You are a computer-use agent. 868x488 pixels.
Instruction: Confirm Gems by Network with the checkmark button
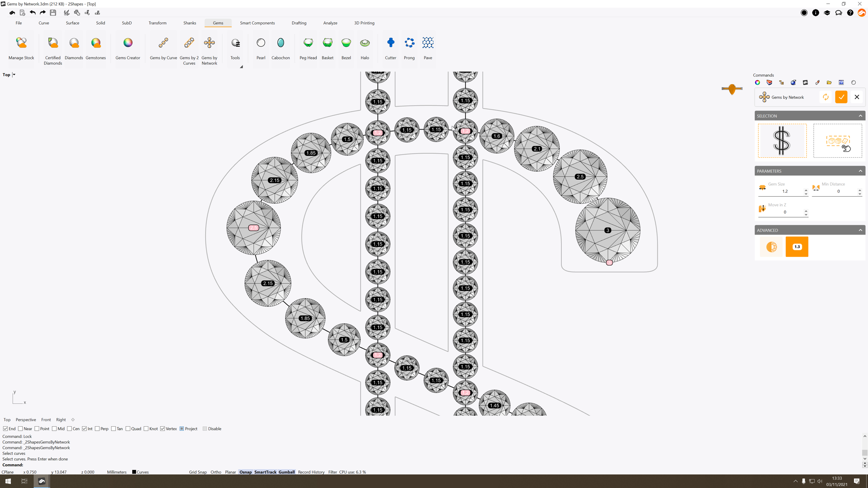(841, 97)
